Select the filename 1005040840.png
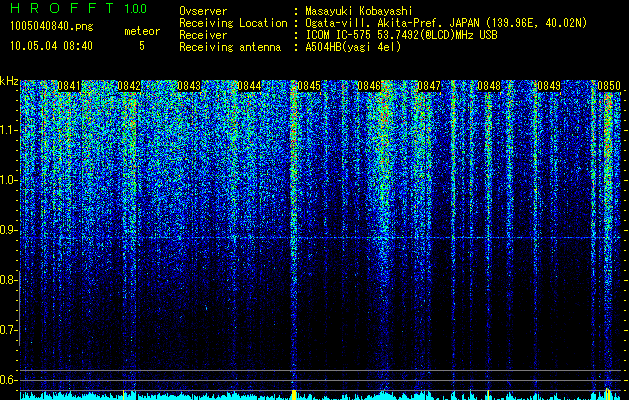629x400 pixels. click(x=52, y=27)
